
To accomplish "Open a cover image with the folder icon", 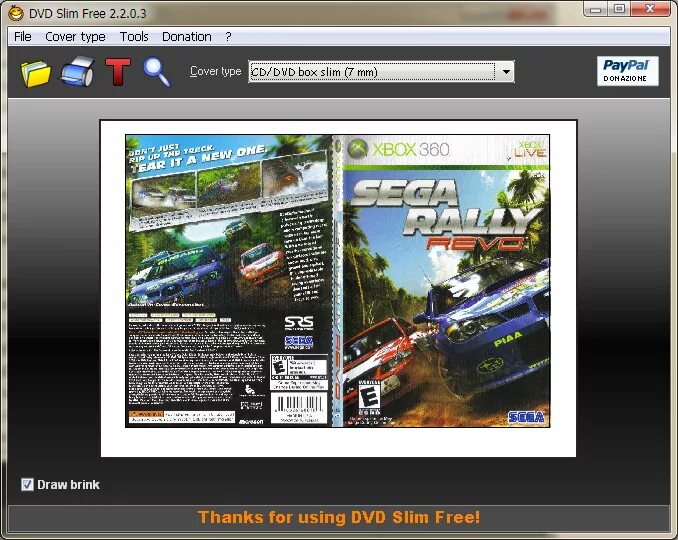I will (x=35, y=73).
